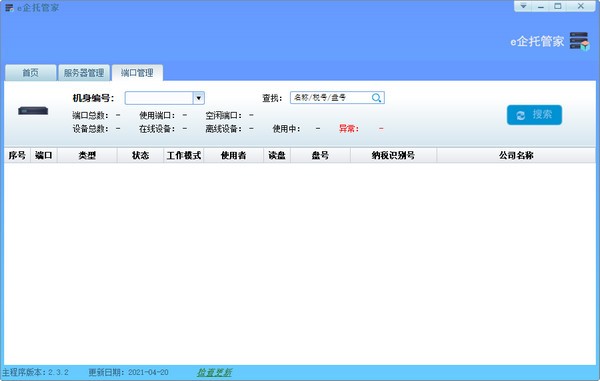
Task: Click the 主程序版本: 2.3.2 status text
Action: (35, 372)
